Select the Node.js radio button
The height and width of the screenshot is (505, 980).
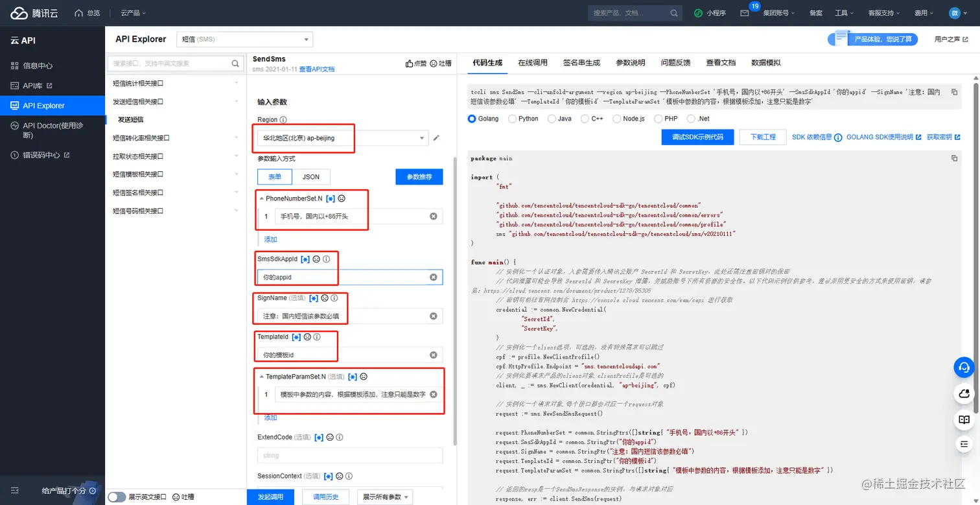[x=617, y=119]
